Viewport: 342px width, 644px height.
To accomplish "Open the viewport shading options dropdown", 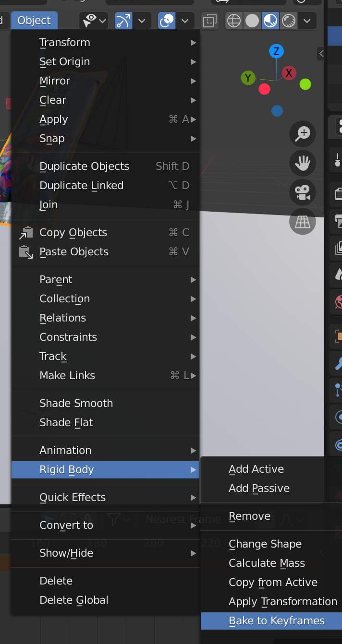I will point(307,21).
